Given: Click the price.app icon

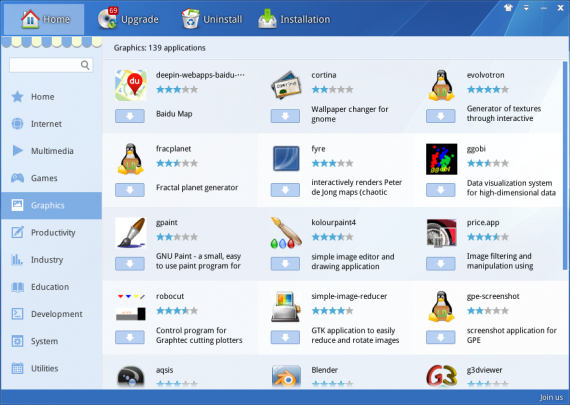Looking at the screenshot, I should [x=441, y=233].
